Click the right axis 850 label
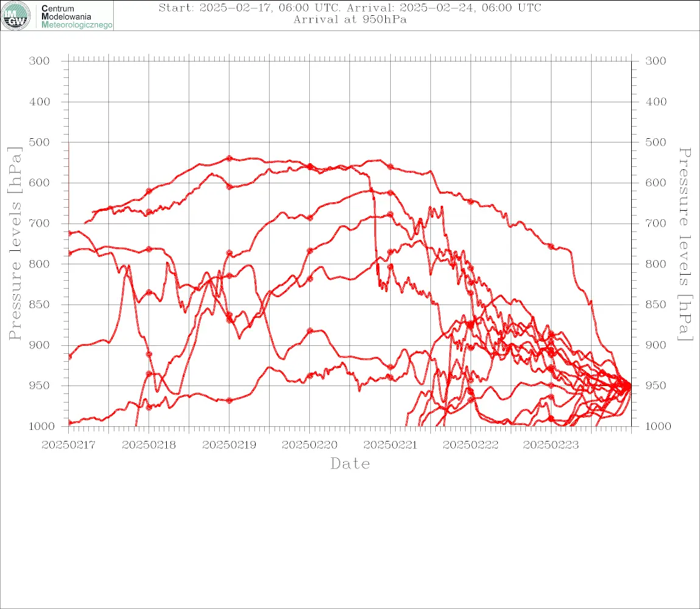Viewport: 700px width, 609px height. click(656, 304)
